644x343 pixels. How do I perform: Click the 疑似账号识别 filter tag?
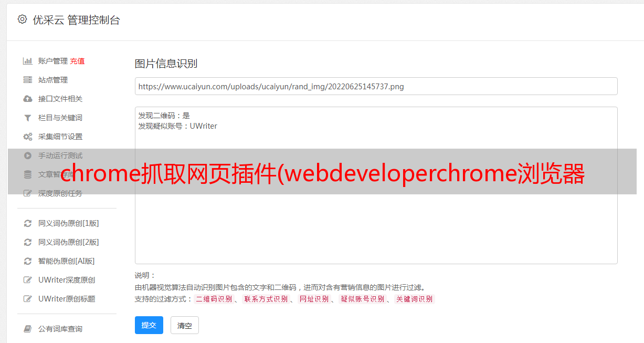(x=362, y=299)
